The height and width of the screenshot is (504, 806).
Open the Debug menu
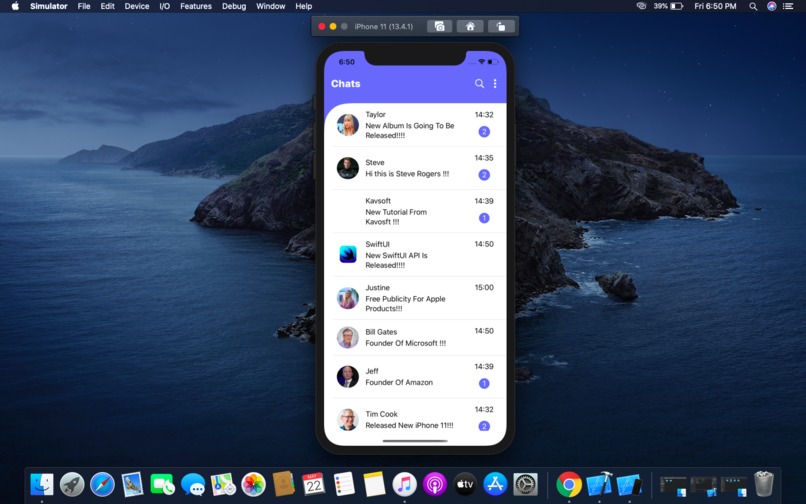(234, 6)
